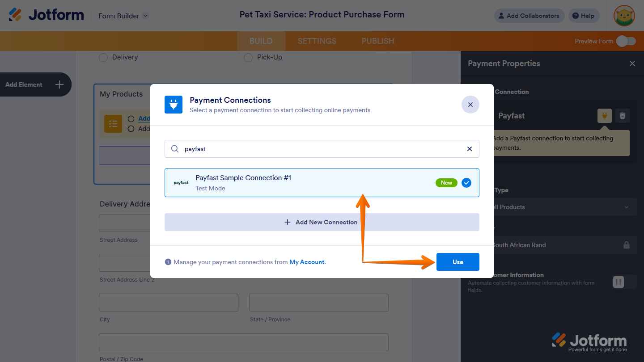
Task: Click the user avatar in the top right
Action: 624,16
